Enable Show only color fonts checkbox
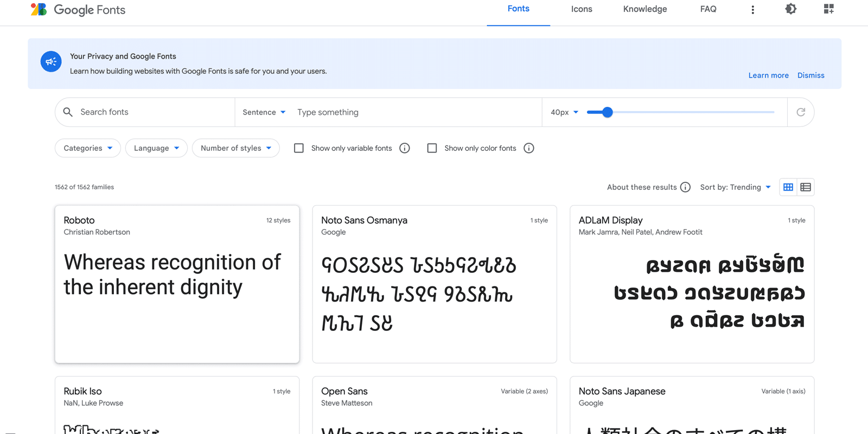868x434 pixels. coord(432,148)
